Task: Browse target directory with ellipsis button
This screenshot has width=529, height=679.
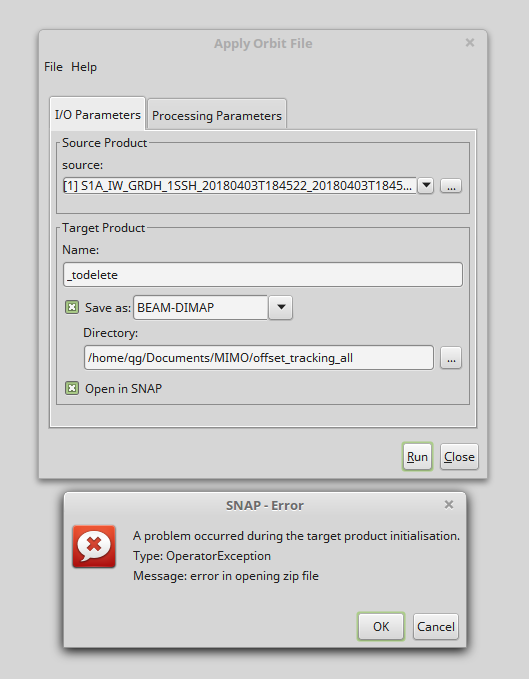Action: point(451,358)
